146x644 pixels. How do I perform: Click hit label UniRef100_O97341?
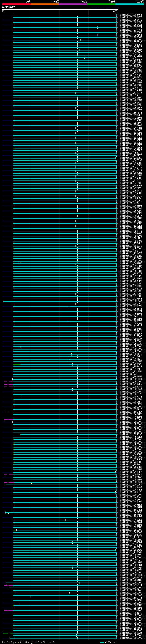(131, 474)
